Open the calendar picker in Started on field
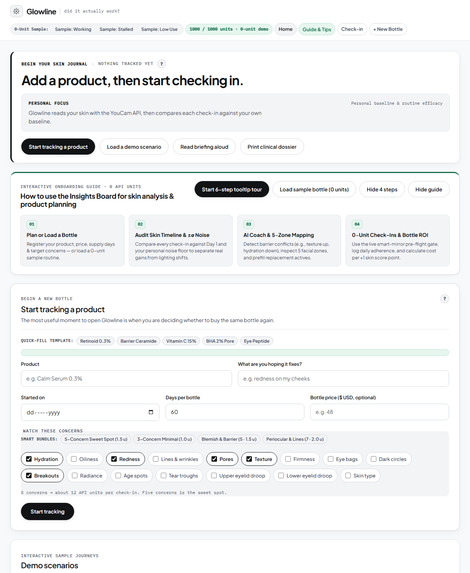 tap(151, 412)
